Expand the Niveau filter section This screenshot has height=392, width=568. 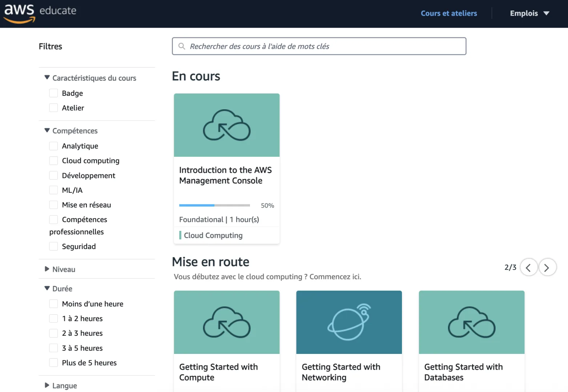(60, 269)
